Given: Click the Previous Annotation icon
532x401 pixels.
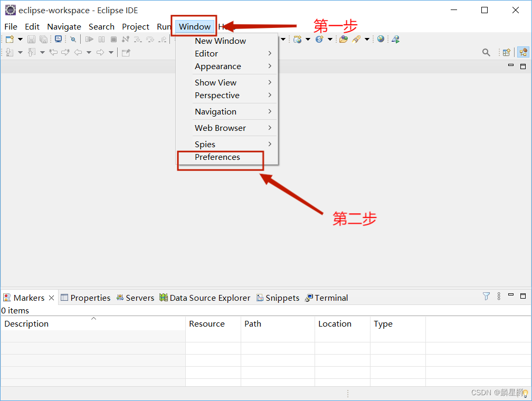Looking at the screenshot, I should (x=32, y=52).
